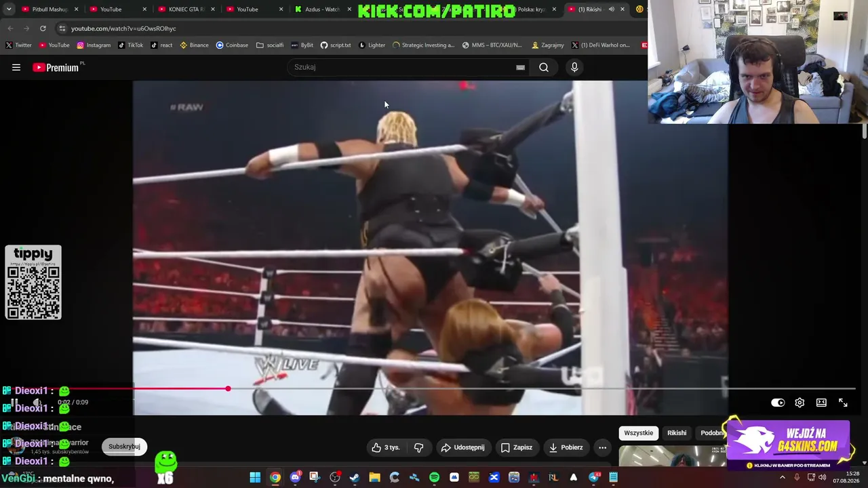Image resolution: width=868 pixels, height=488 pixels.
Task: Click the video progress bar scrubber
Action: tap(228, 388)
